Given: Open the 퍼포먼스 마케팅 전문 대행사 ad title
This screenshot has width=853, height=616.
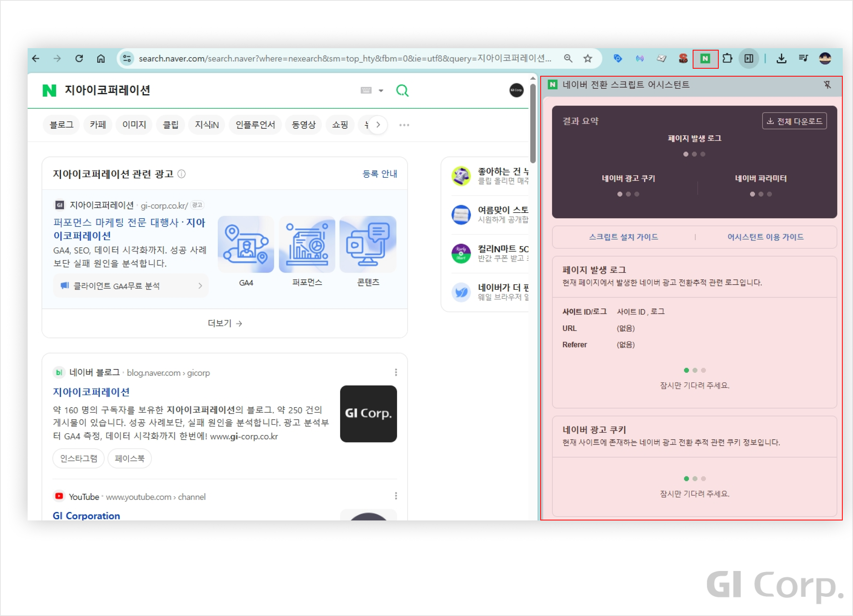Looking at the screenshot, I should click(x=129, y=229).
